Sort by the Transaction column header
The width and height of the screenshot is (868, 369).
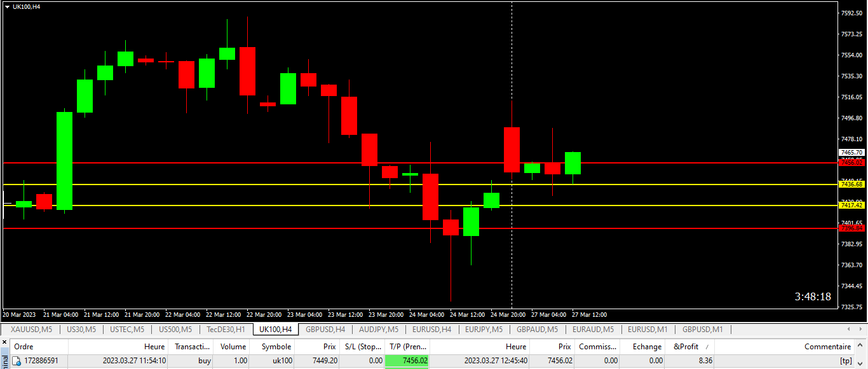[192, 347]
